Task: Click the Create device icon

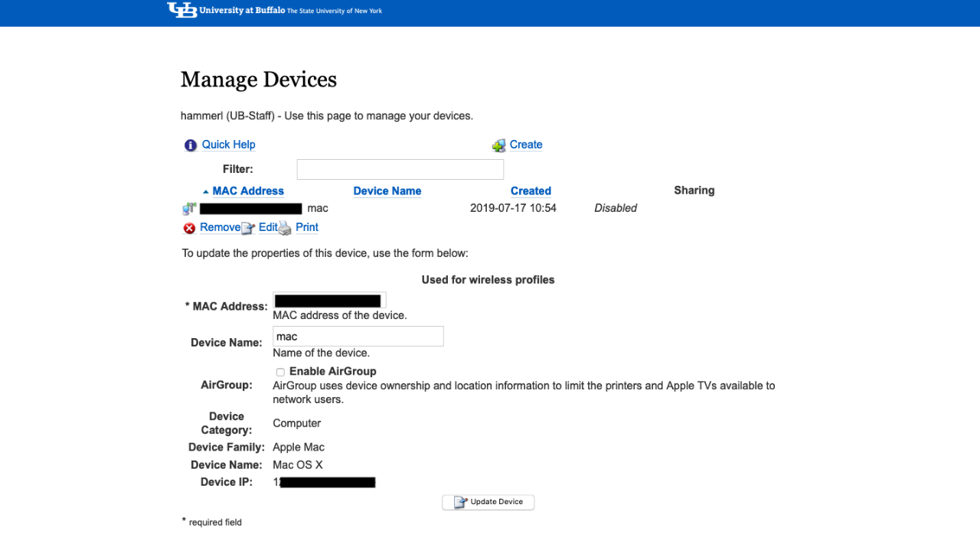Action: 498,145
